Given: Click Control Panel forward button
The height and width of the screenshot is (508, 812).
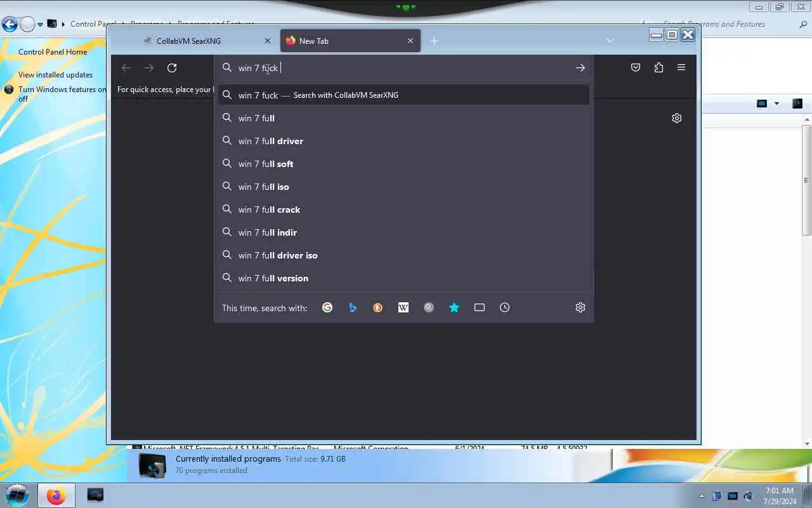Looking at the screenshot, I should click(x=27, y=24).
